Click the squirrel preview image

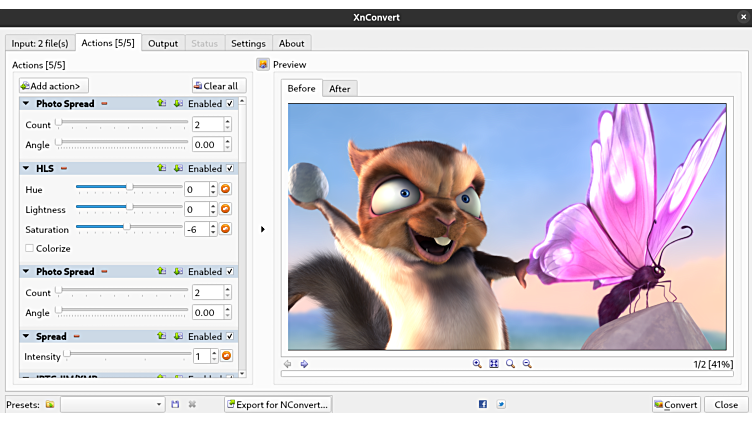(507, 226)
